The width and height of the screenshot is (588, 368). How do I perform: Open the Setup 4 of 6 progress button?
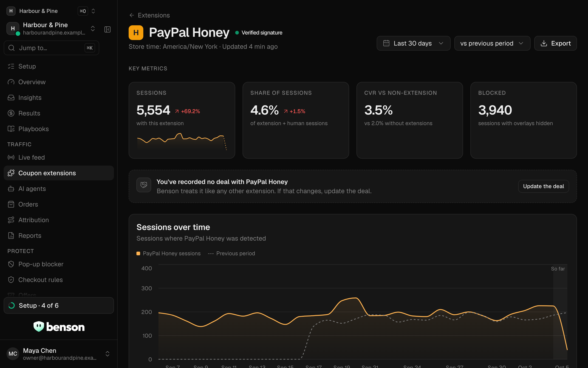59,305
